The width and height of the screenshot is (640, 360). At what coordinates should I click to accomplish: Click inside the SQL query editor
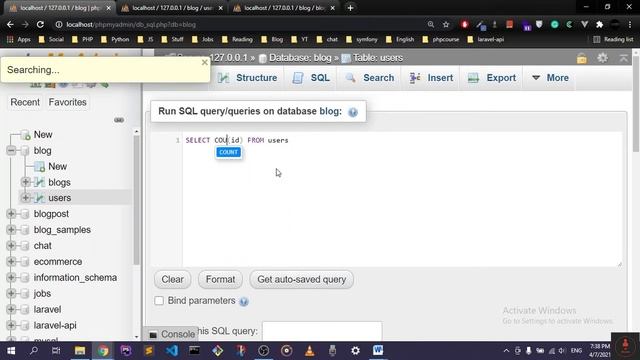pos(402,199)
